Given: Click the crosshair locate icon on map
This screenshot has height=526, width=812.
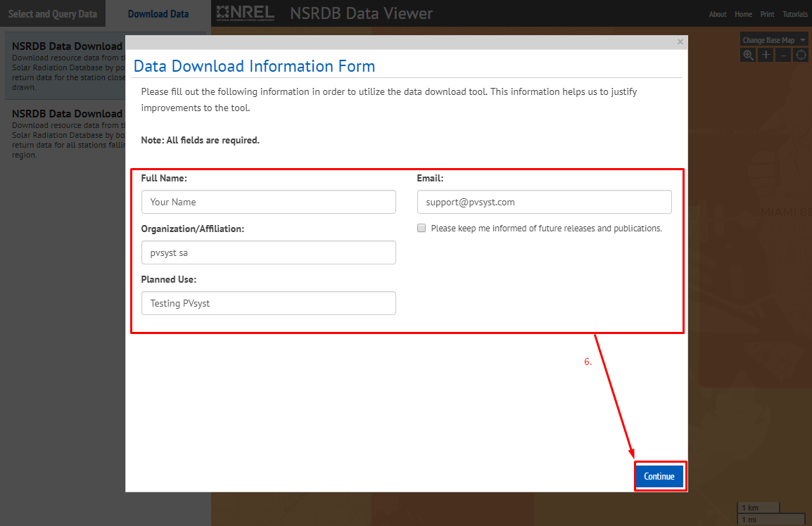Looking at the screenshot, I should [x=801, y=55].
